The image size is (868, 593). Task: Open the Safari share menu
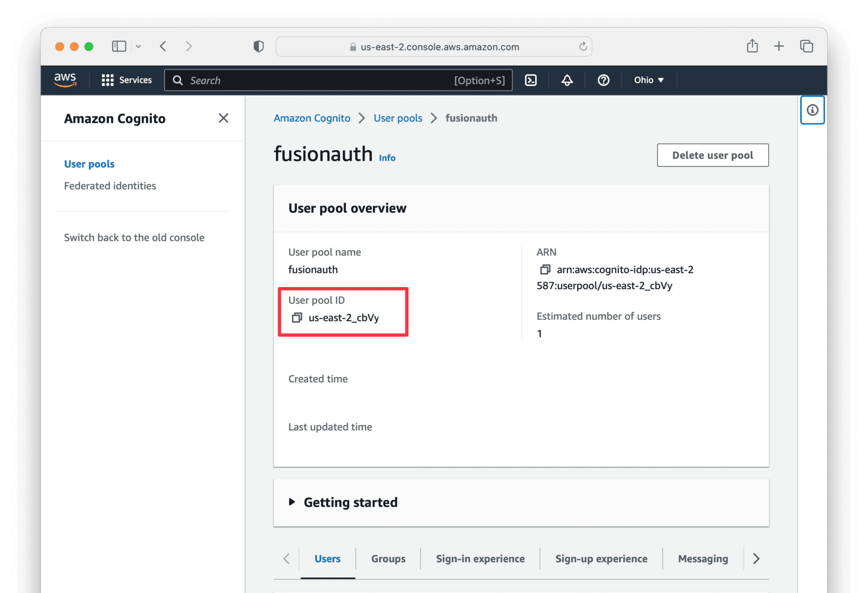pyautogui.click(x=752, y=46)
